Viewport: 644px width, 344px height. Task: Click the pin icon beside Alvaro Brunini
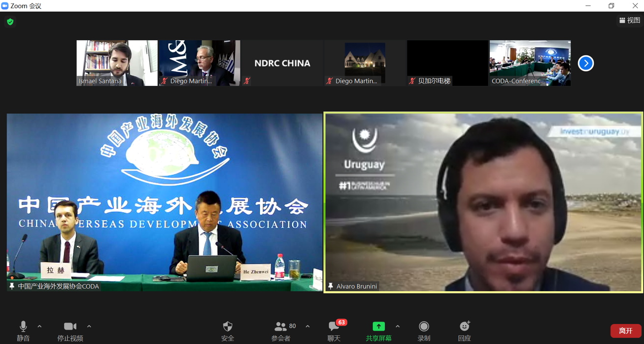coord(330,287)
